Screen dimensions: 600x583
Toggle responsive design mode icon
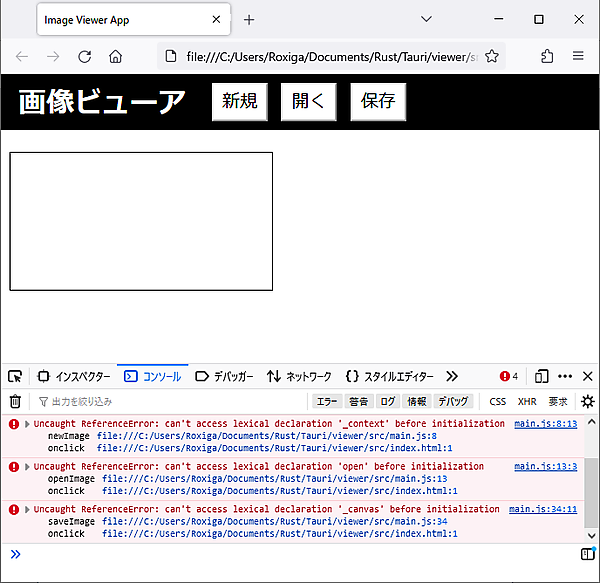[x=541, y=377]
